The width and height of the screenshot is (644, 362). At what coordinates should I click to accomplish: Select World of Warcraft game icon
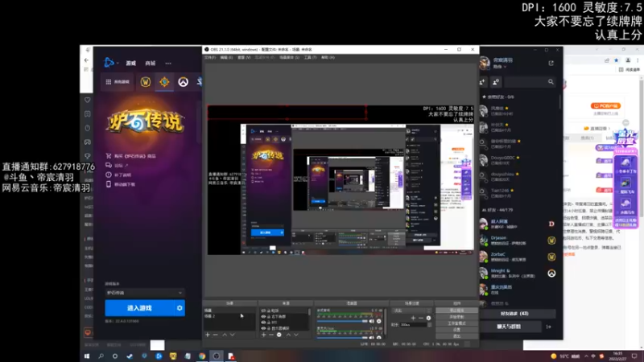[x=146, y=82]
